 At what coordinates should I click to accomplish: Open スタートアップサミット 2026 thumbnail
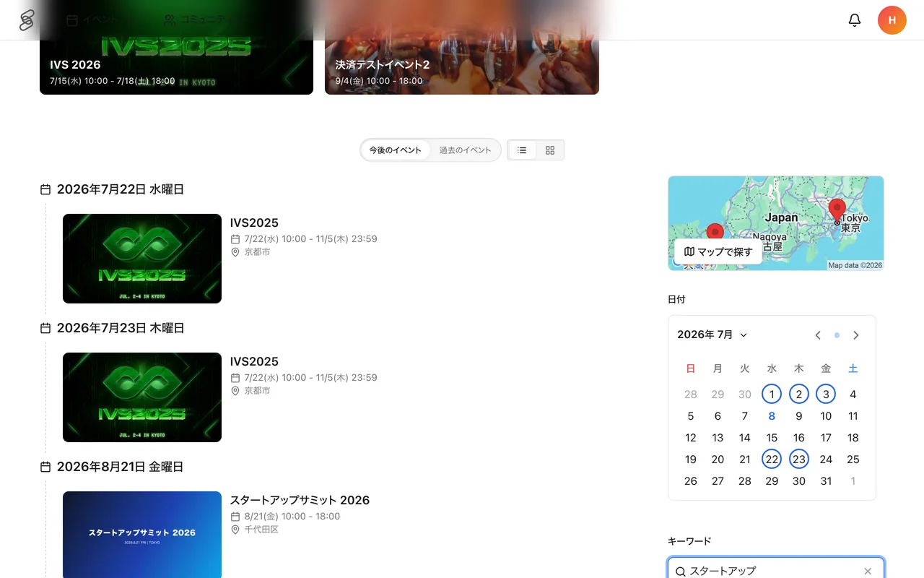[142, 535]
